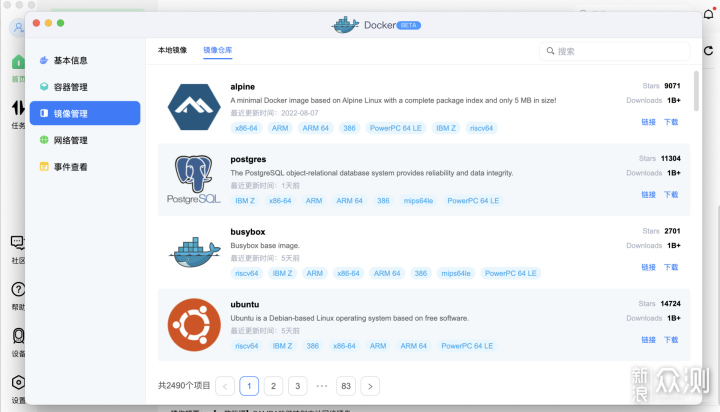Click the alpine image title
720x412 pixels.
tap(242, 86)
